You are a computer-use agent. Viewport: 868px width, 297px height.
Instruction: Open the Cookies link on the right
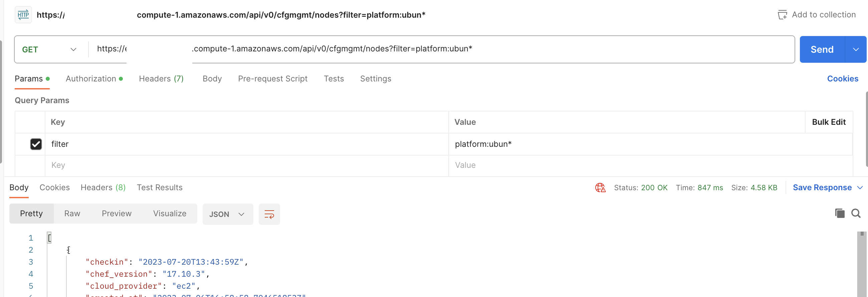point(843,79)
